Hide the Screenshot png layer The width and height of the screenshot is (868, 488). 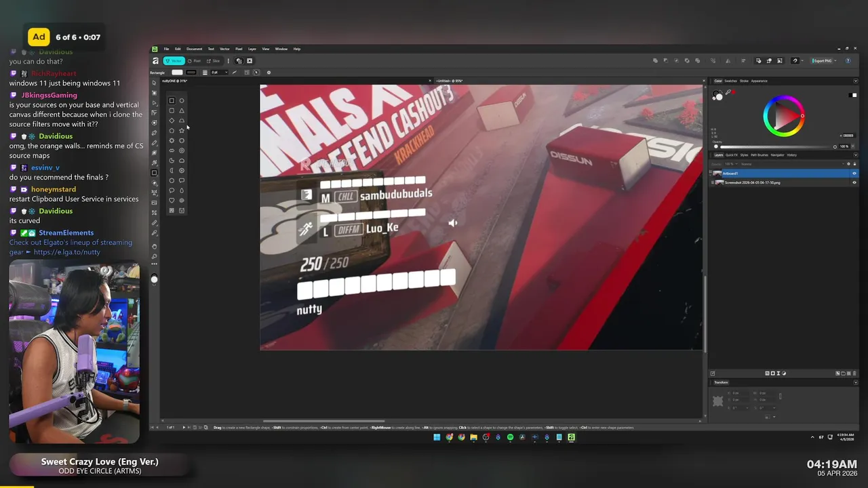click(854, 182)
